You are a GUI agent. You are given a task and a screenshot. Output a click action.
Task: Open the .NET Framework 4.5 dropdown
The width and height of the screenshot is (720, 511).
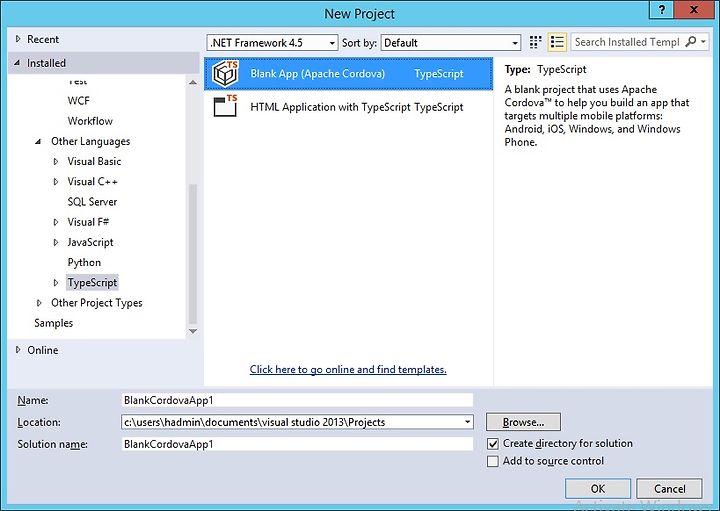coord(272,43)
